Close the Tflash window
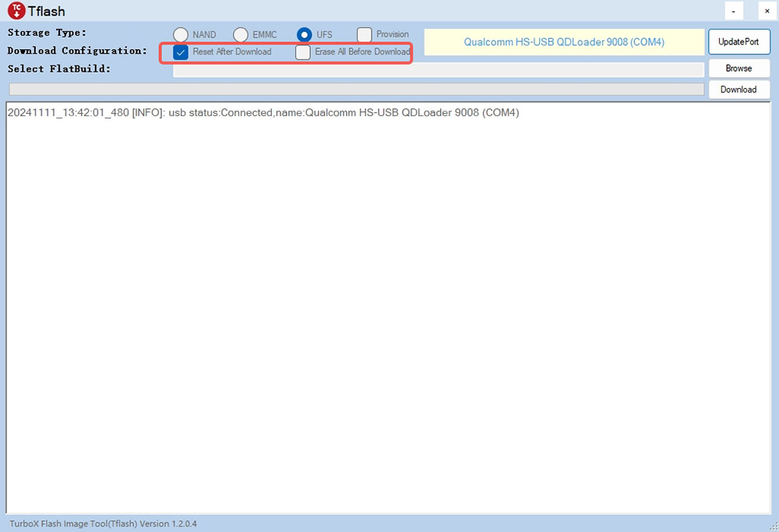 click(x=767, y=10)
